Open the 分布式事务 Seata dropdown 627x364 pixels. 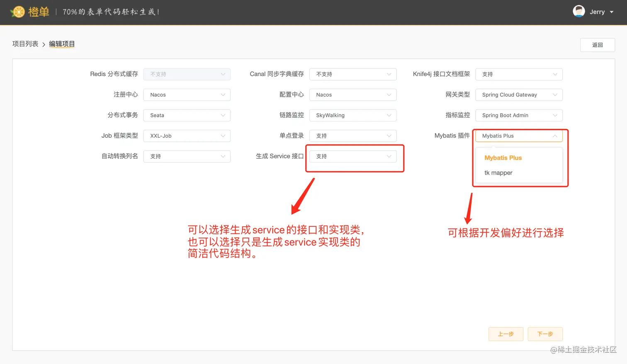click(187, 115)
